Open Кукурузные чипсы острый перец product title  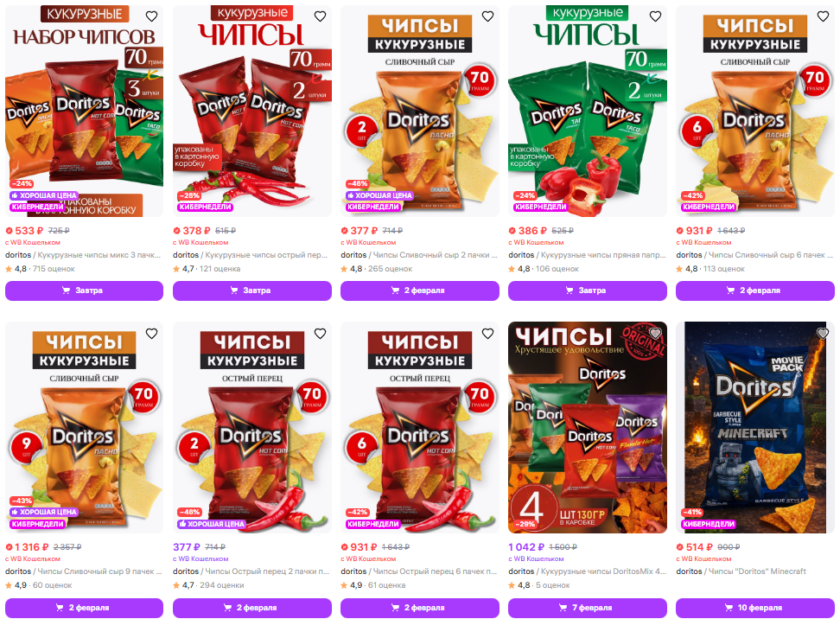(x=266, y=255)
